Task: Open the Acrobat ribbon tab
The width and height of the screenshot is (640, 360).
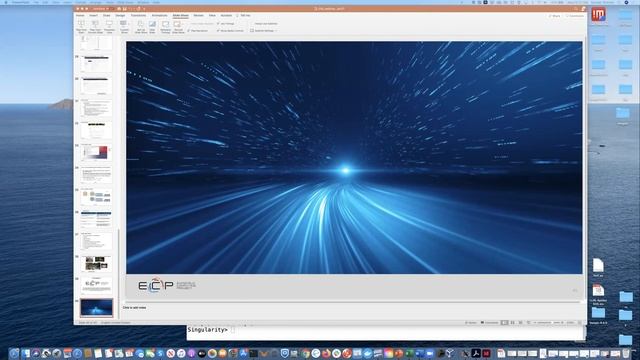Action: click(x=226, y=16)
